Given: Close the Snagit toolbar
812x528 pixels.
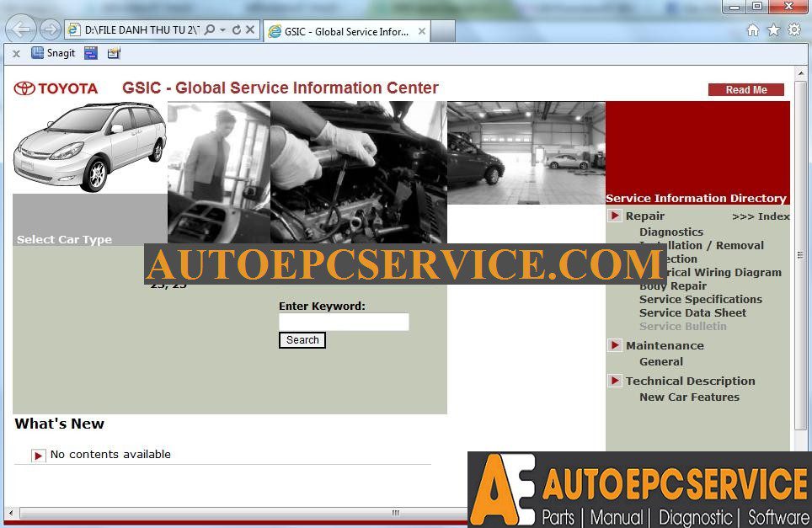Looking at the screenshot, I should (17, 53).
